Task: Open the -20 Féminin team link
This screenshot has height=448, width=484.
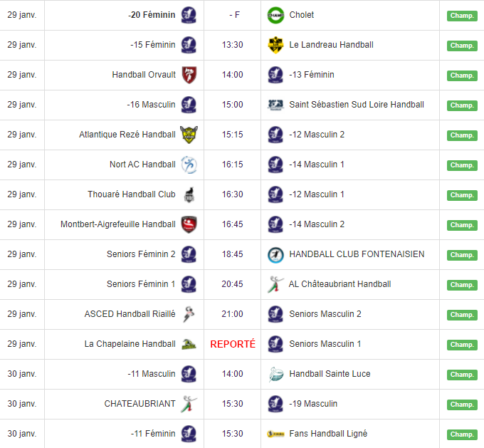Action: tap(152, 15)
